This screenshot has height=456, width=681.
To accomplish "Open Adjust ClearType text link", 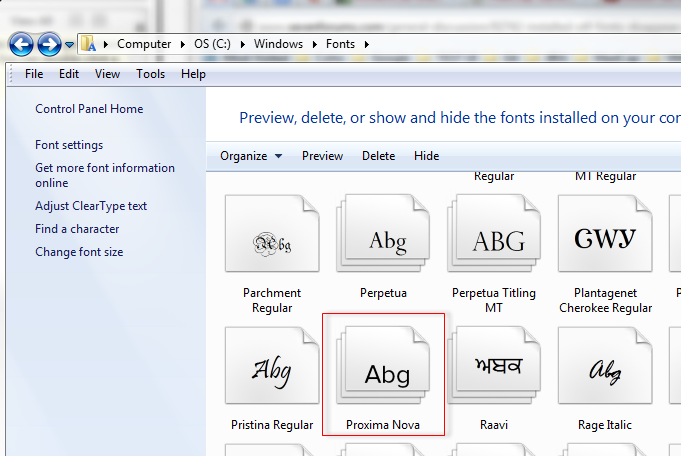I will coord(91,206).
